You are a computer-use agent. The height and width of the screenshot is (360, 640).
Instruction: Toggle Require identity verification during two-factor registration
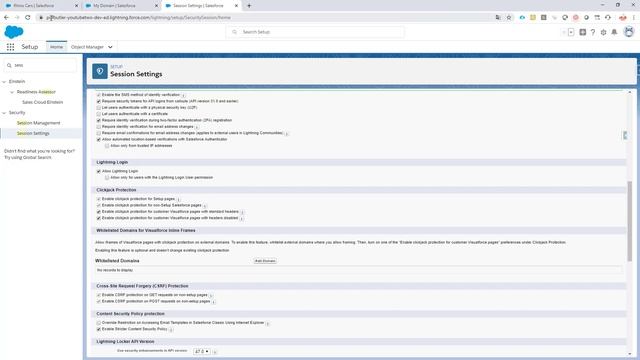[x=98, y=120]
